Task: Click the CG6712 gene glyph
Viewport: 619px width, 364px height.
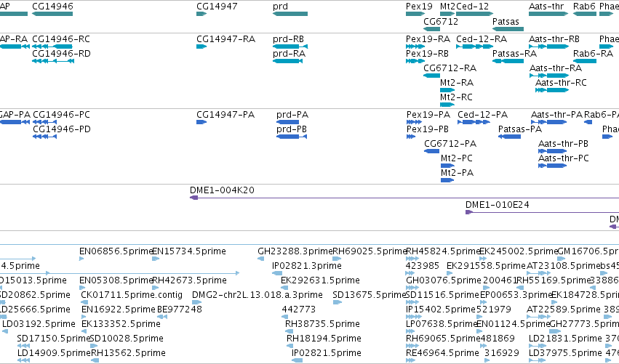Action: (x=431, y=29)
